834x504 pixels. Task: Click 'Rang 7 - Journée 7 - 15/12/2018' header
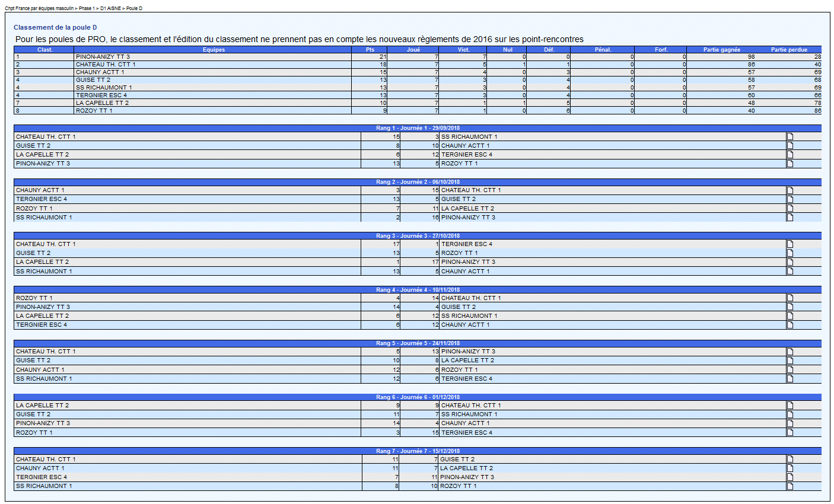click(418, 451)
